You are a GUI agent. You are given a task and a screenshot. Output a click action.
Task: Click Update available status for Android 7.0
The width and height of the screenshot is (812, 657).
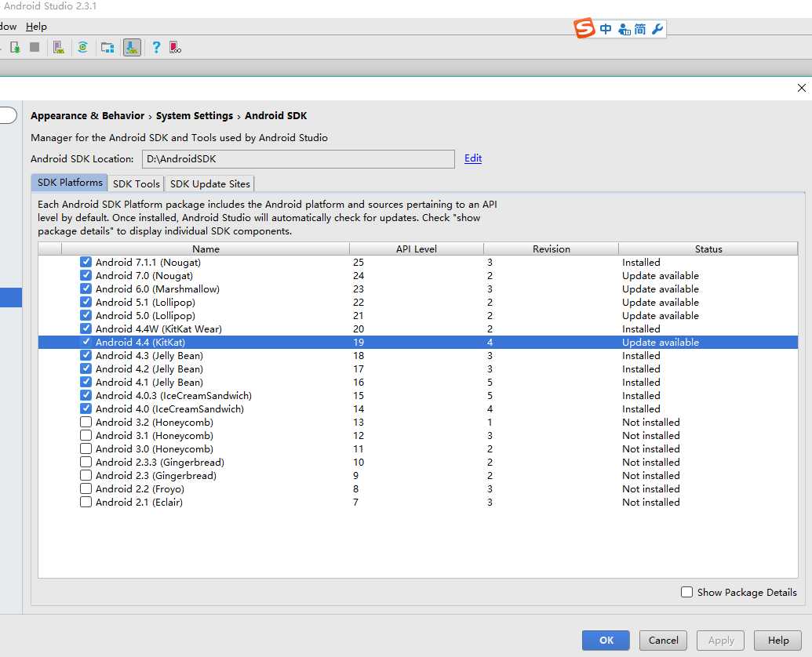click(661, 276)
